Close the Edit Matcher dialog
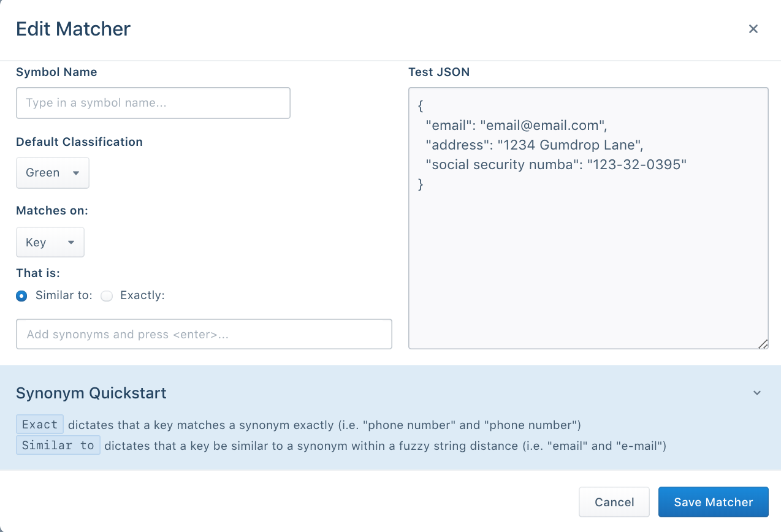 753,29
